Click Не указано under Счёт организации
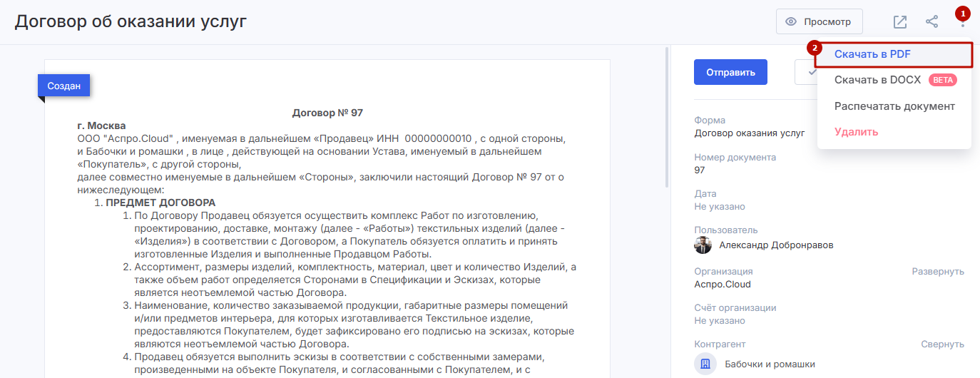 pos(720,320)
